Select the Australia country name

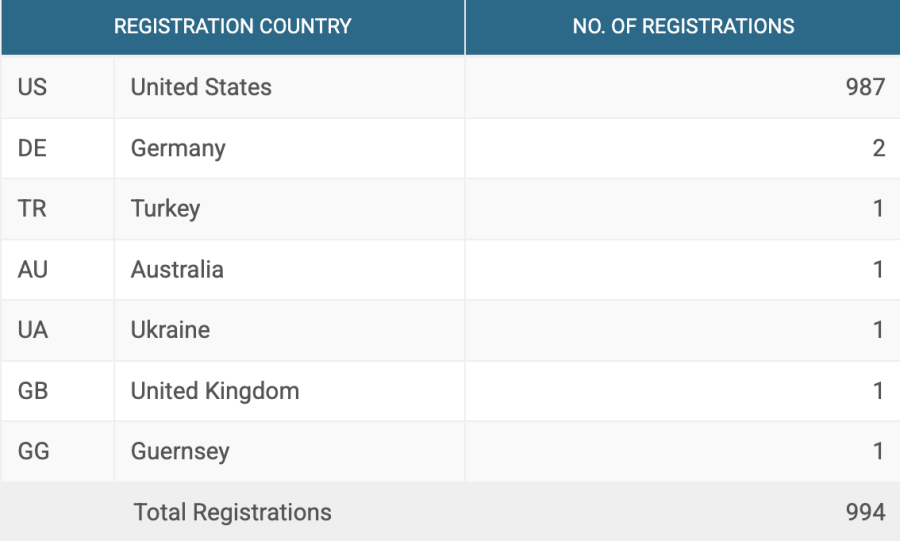(x=177, y=269)
